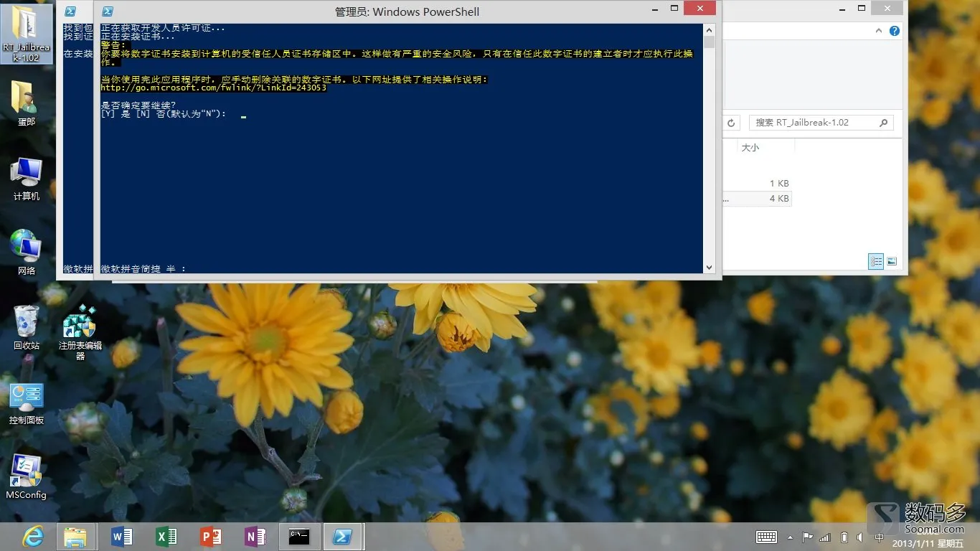
Task: Launch the 注册表编辑器 shortcut
Action: pos(80,332)
